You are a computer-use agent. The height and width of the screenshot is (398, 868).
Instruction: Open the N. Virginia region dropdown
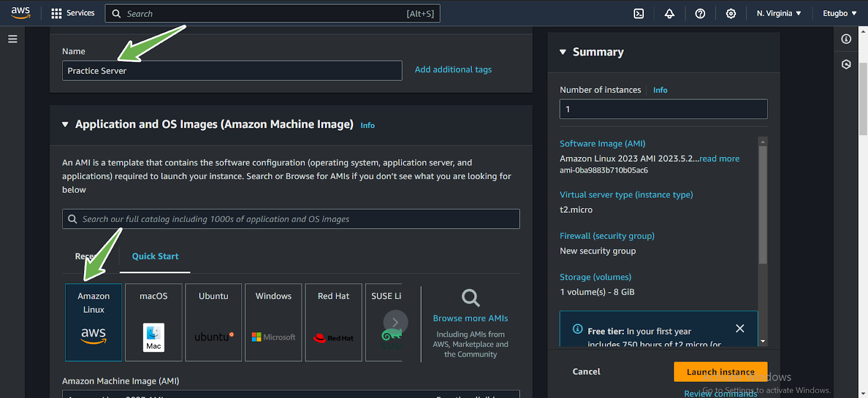point(778,14)
